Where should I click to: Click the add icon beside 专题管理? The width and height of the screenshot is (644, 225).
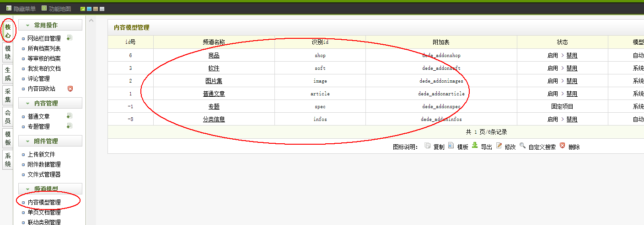pos(70,126)
